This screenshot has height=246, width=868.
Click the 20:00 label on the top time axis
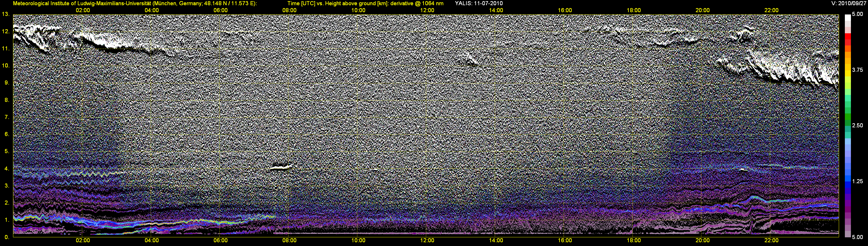703,10
